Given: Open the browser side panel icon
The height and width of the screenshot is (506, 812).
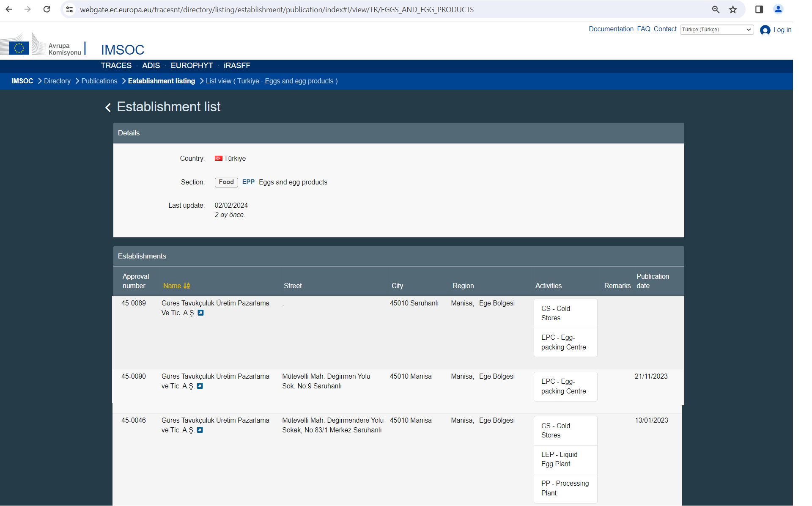Looking at the screenshot, I should pyautogui.click(x=759, y=9).
